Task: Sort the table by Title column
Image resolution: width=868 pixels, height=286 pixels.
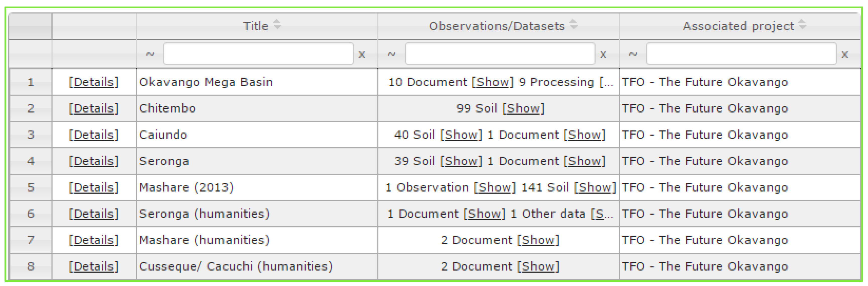Action: [x=277, y=25]
